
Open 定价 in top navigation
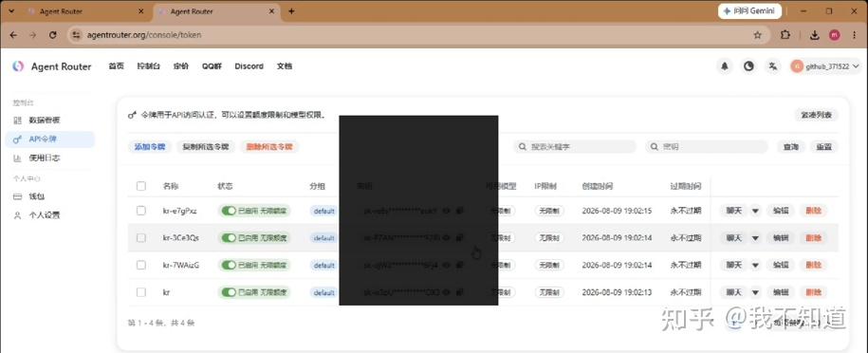click(x=181, y=66)
